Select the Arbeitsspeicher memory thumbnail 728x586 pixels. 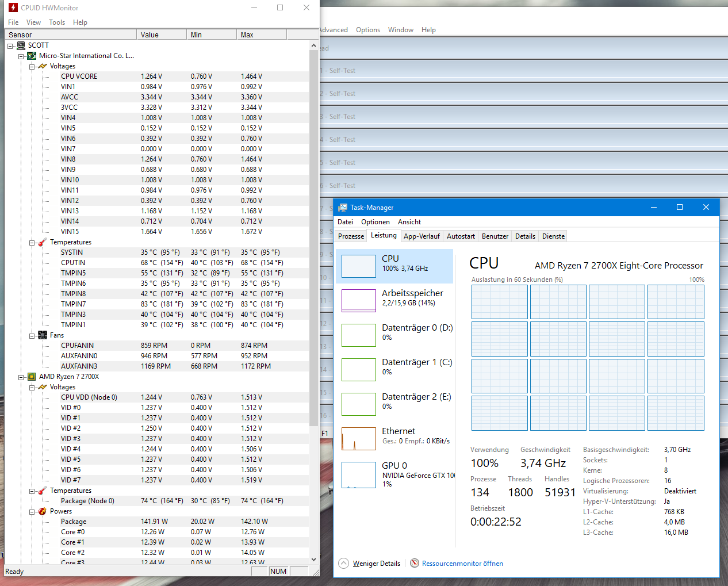(x=359, y=301)
